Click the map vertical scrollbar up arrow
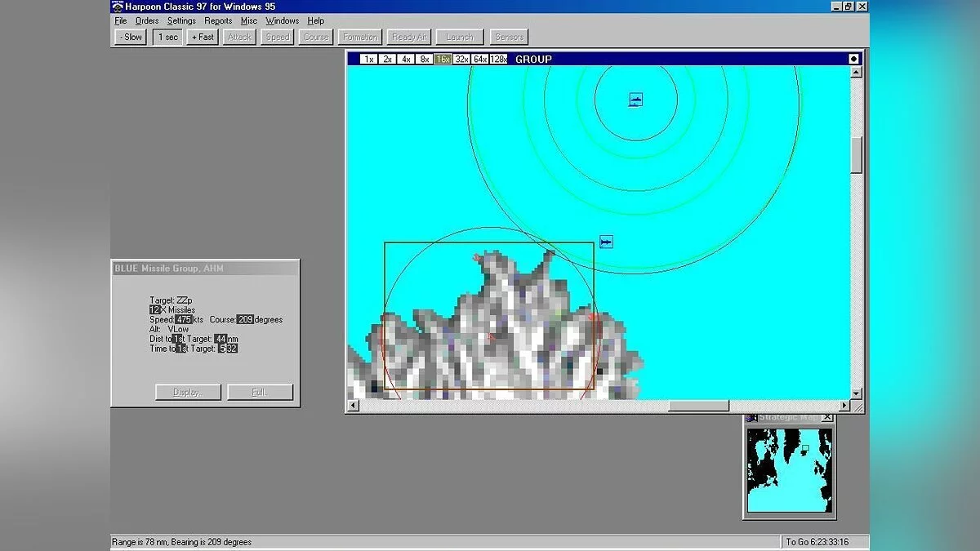Image resolution: width=980 pixels, height=551 pixels. (x=856, y=72)
